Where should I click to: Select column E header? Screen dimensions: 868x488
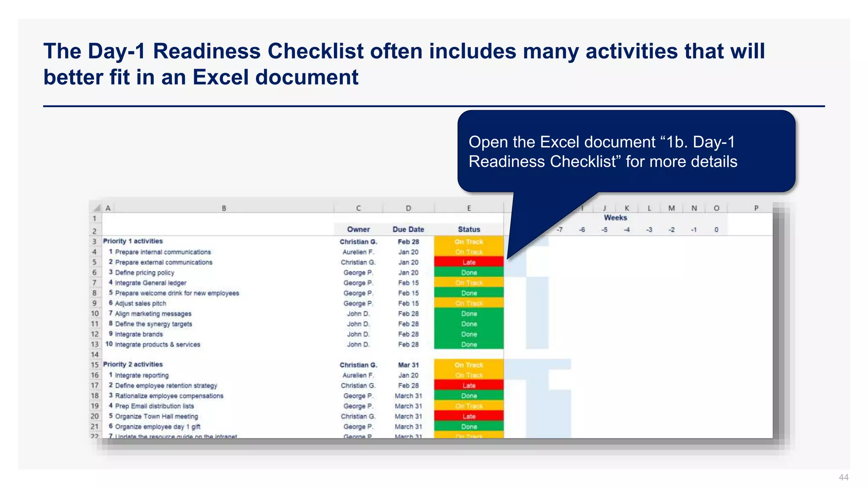click(469, 208)
